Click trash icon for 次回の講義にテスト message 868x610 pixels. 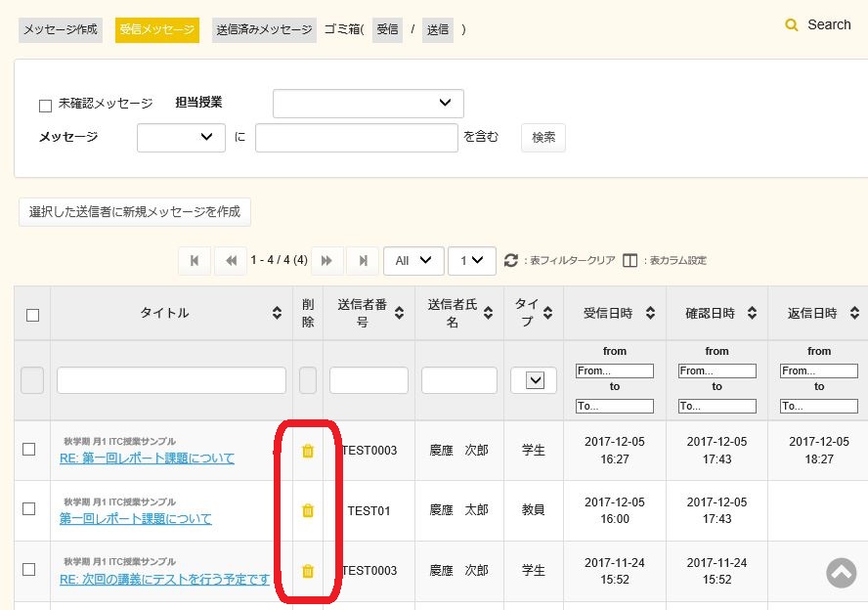[308, 571]
